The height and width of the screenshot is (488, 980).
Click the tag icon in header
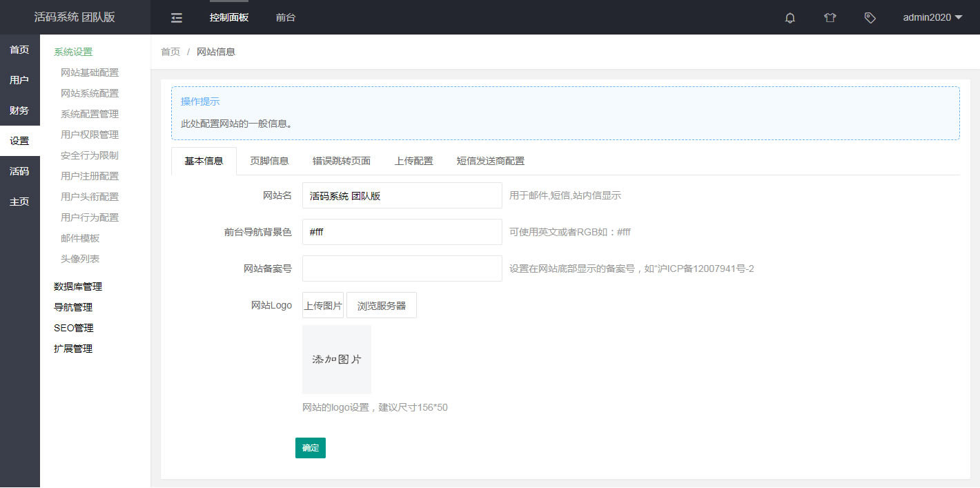click(x=870, y=18)
